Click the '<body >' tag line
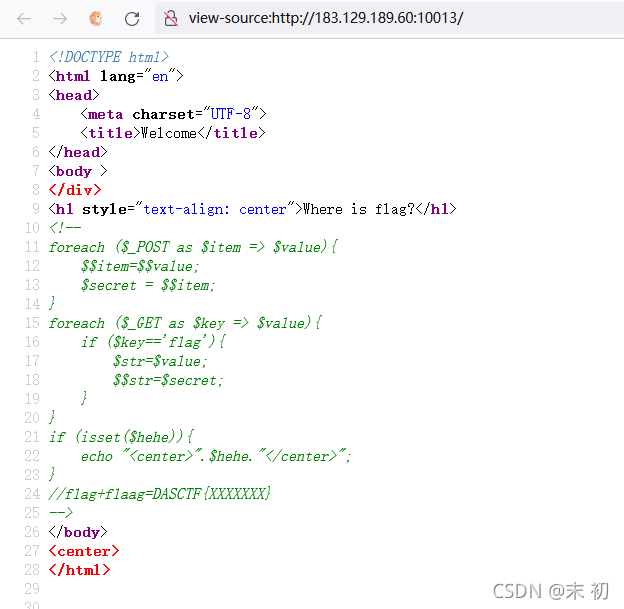The width and height of the screenshot is (624, 609). coord(78,171)
